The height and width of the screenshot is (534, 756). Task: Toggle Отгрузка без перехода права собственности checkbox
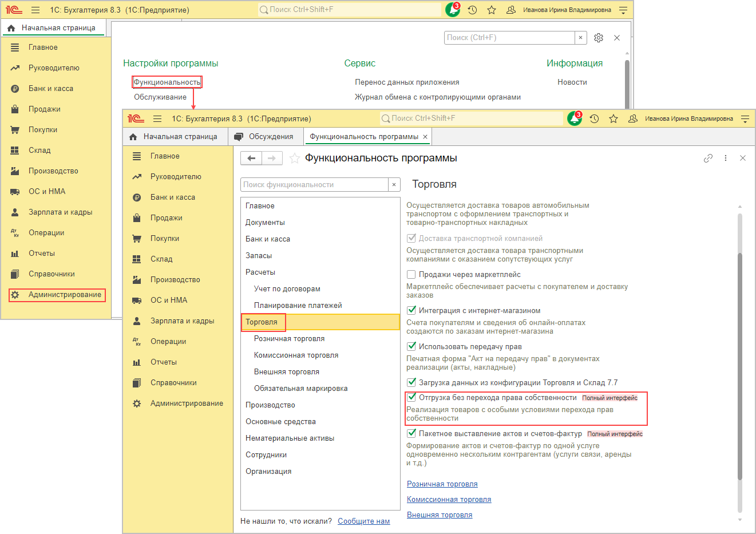coord(411,397)
